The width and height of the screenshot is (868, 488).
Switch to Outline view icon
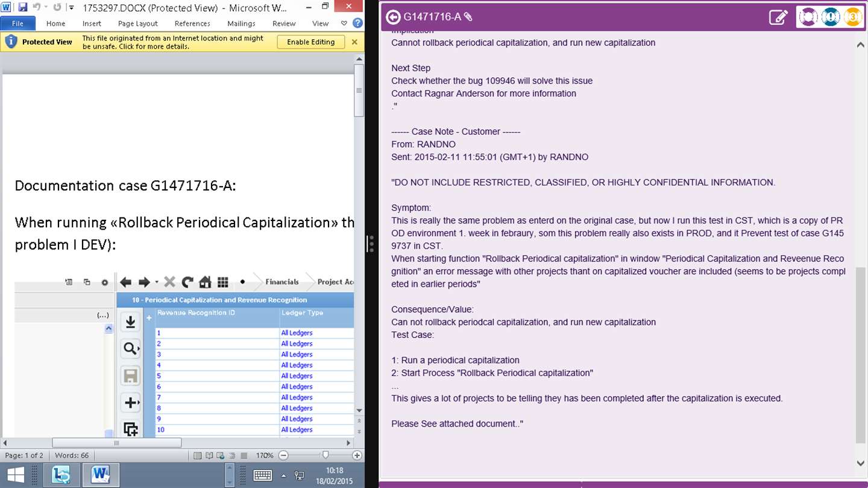232,456
